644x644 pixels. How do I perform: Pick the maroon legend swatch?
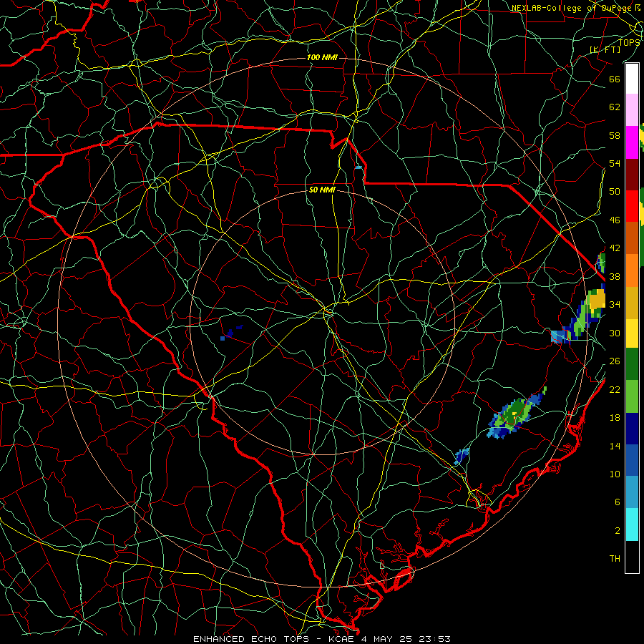point(632,175)
